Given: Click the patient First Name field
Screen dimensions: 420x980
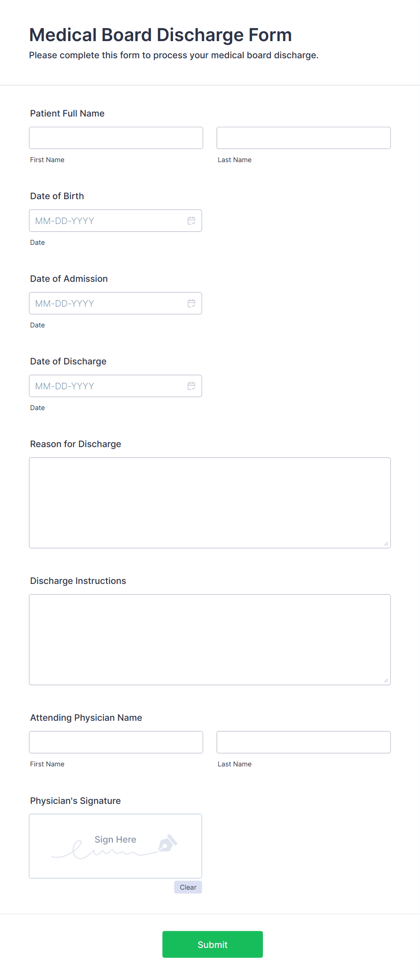Looking at the screenshot, I should 116,138.
